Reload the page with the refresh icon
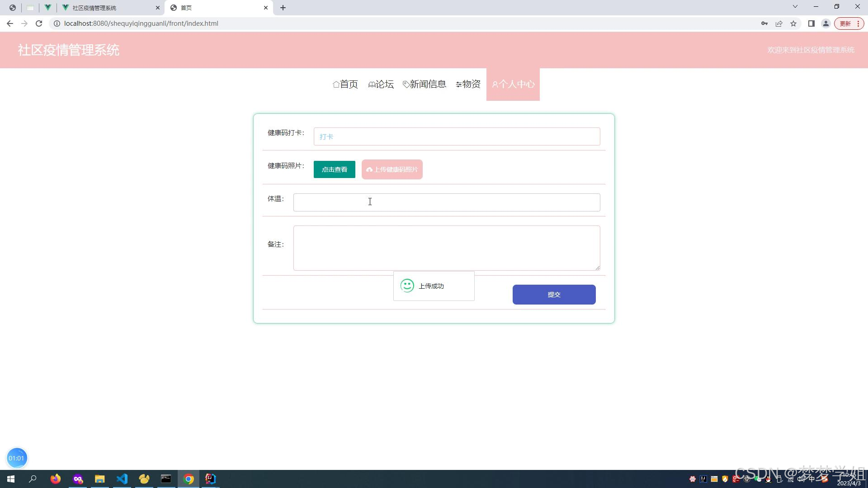The image size is (868, 488). 39,23
